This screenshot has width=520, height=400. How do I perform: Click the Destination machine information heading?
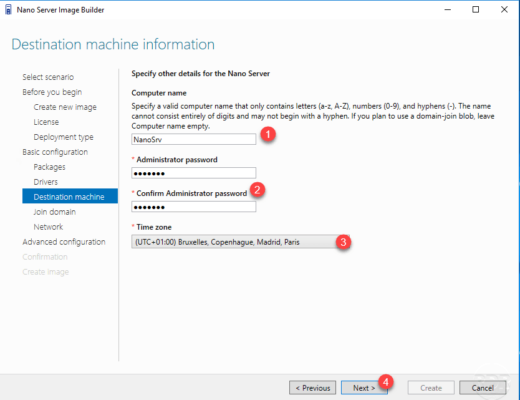tap(113, 44)
